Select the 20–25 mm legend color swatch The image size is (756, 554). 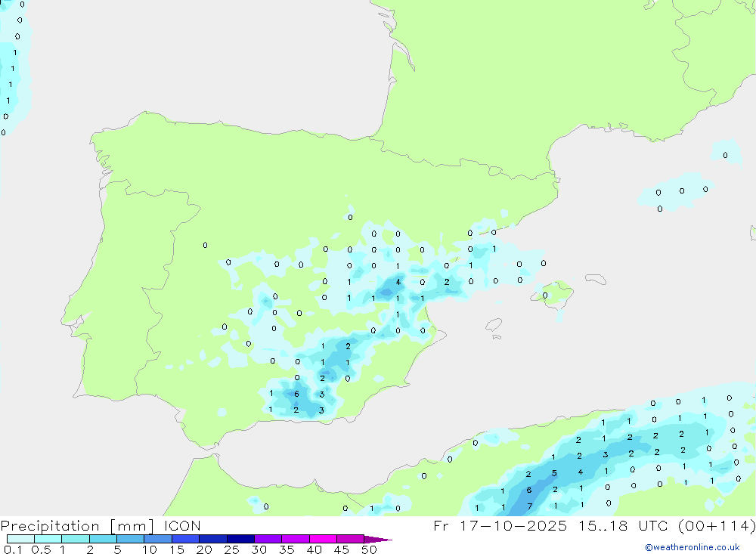coord(212,539)
